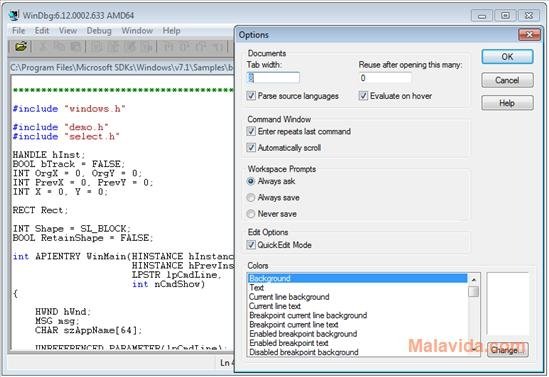Click the Cancel button
The width and height of the screenshot is (549, 377).
click(x=507, y=80)
